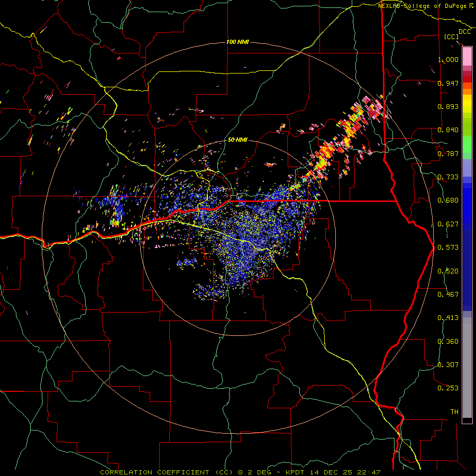Click the pink top segment of color scale

[x=467, y=57]
